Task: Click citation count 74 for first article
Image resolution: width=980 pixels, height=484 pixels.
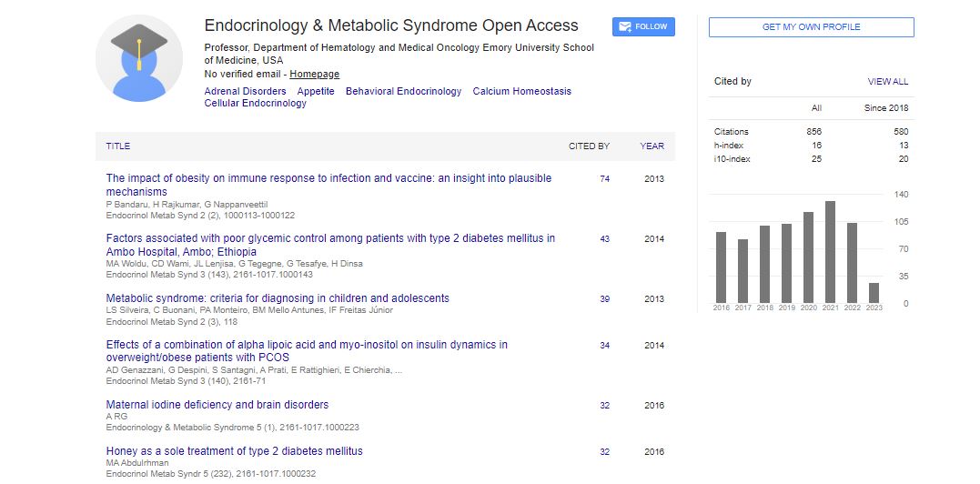Action: 604,179
